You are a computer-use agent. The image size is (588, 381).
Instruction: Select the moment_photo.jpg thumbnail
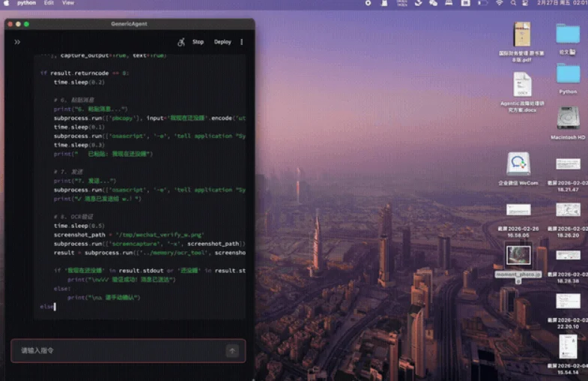518,256
